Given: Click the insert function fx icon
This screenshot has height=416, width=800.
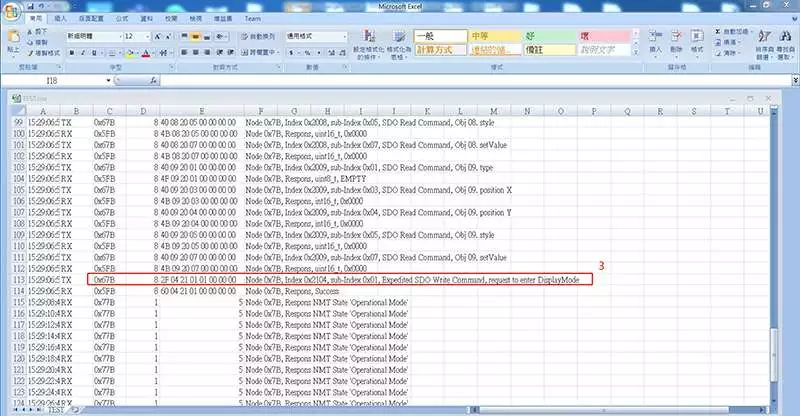Looking at the screenshot, I should coord(154,81).
